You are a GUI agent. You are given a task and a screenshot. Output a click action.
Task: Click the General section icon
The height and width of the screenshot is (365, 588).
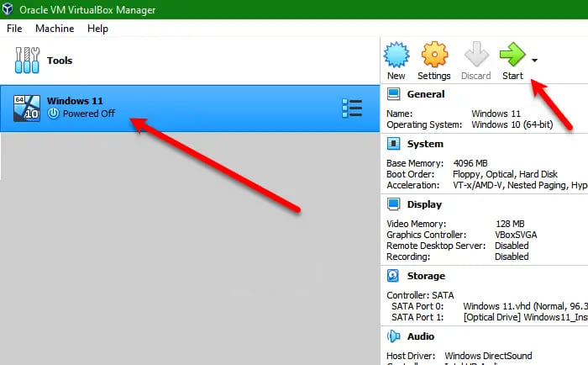393,95
